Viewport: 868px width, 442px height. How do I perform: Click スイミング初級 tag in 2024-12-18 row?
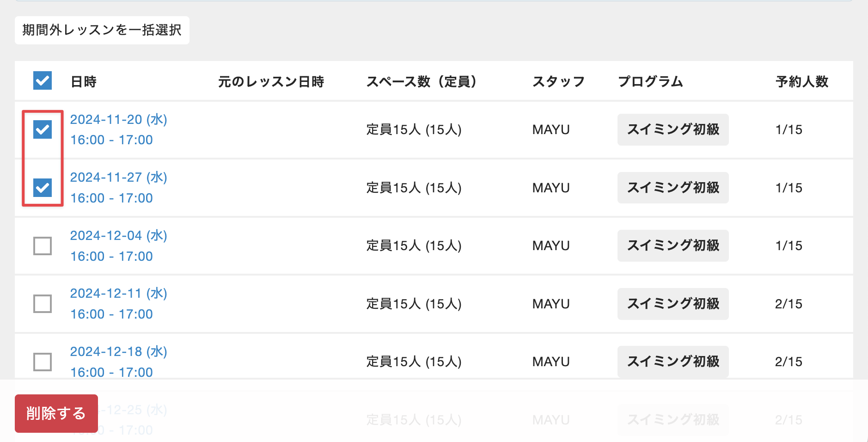coord(673,362)
